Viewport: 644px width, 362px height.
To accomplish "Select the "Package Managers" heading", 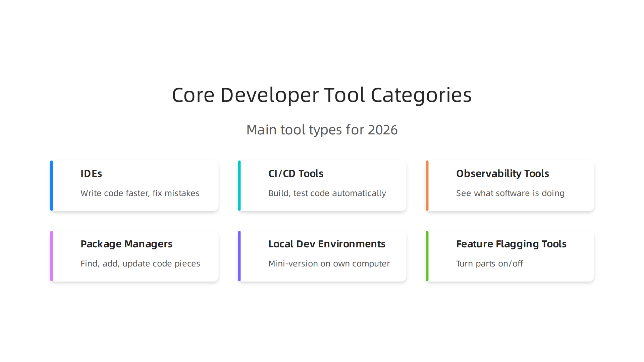I will (x=126, y=244).
